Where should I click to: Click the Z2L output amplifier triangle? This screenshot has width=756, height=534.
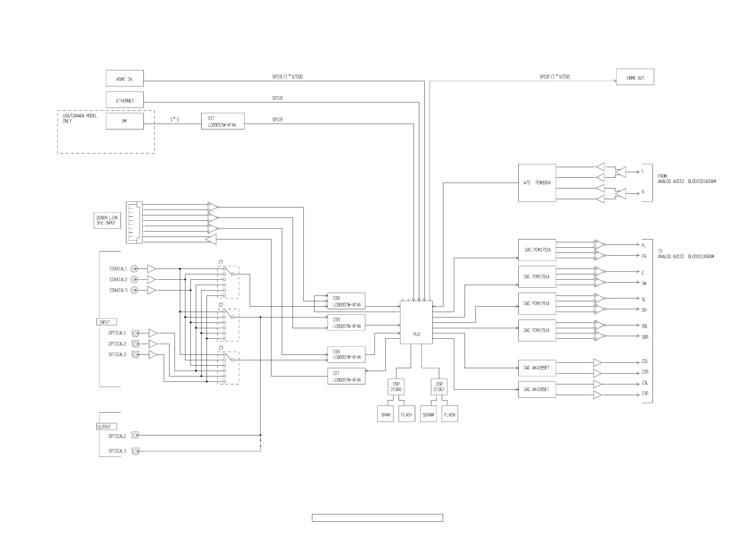click(x=597, y=363)
